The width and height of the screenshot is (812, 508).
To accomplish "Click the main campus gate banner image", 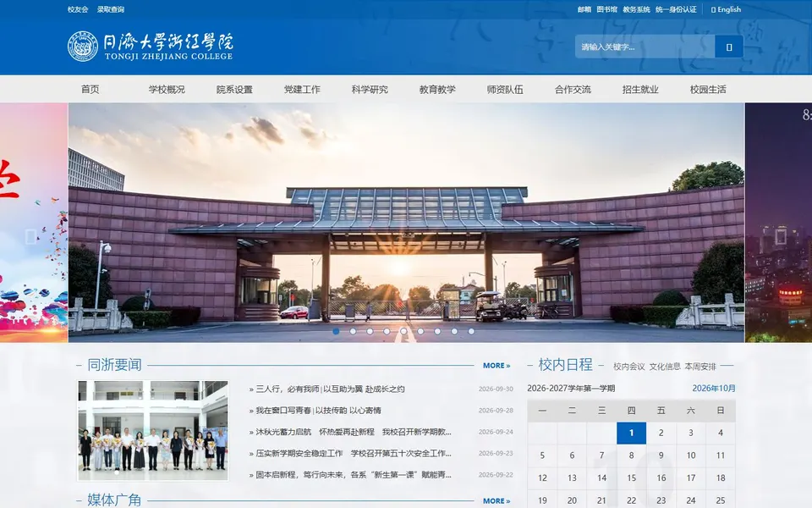I will point(407,223).
